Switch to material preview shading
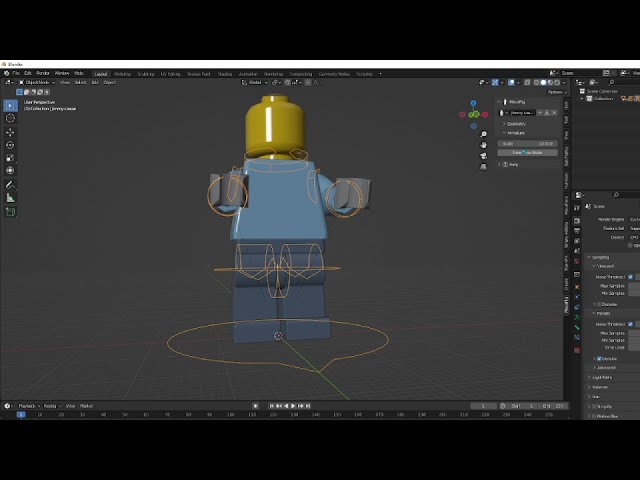The height and width of the screenshot is (480, 640). pyautogui.click(x=550, y=82)
